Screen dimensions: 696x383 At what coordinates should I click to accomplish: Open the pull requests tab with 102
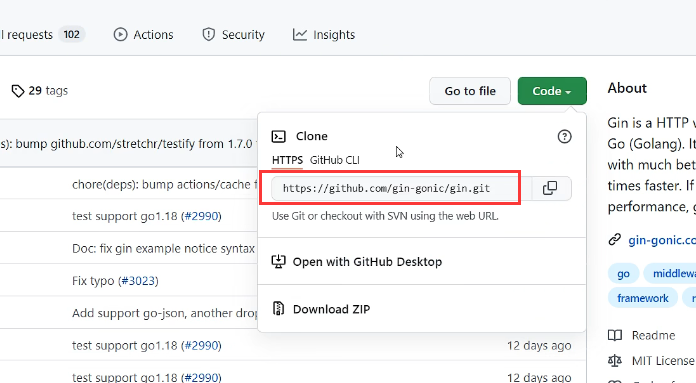[42, 35]
